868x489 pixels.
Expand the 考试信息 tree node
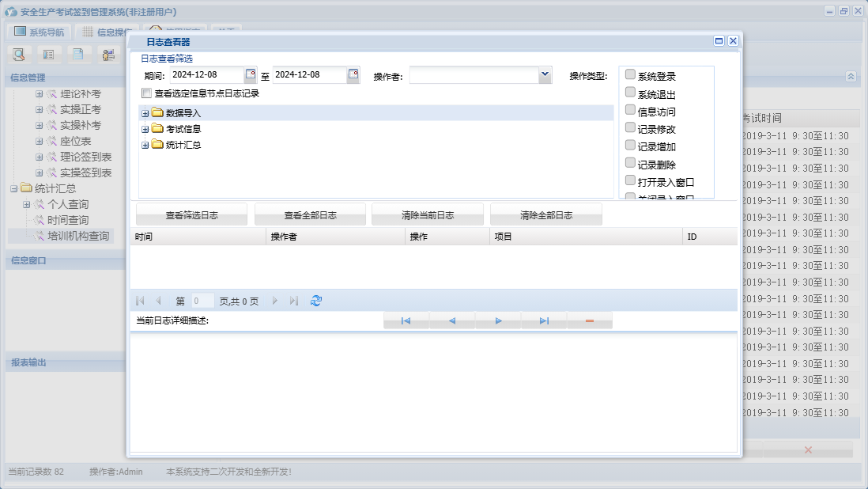click(x=145, y=130)
